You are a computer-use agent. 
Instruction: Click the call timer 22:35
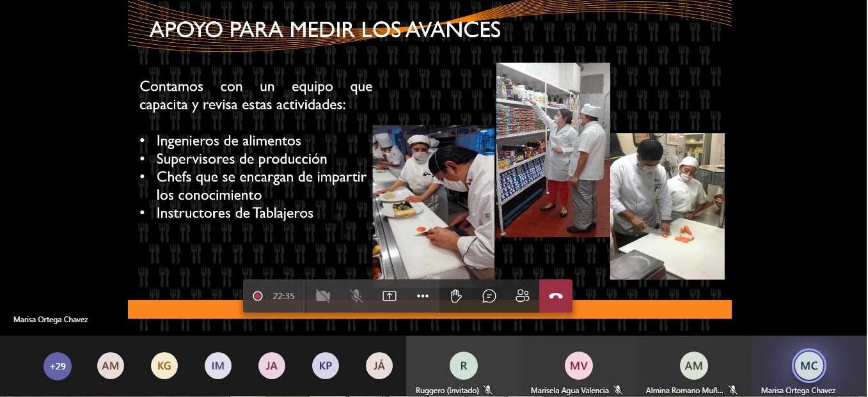(x=283, y=296)
